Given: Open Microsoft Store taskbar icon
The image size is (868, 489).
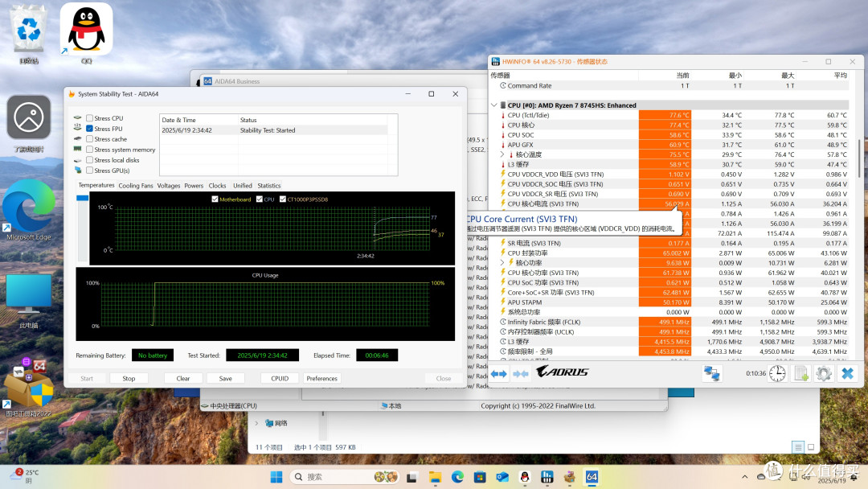Looking at the screenshot, I should tap(479, 477).
